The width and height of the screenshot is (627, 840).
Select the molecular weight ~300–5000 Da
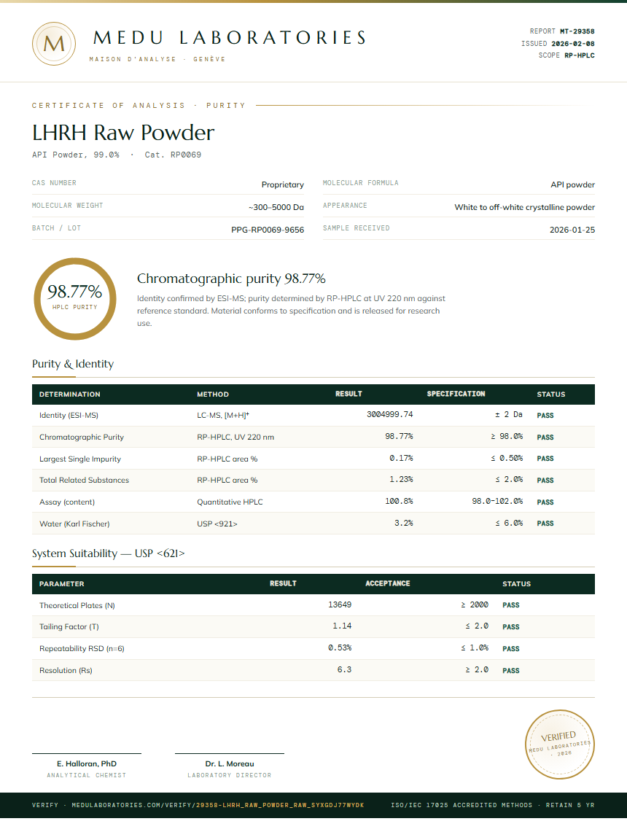(x=276, y=207)
